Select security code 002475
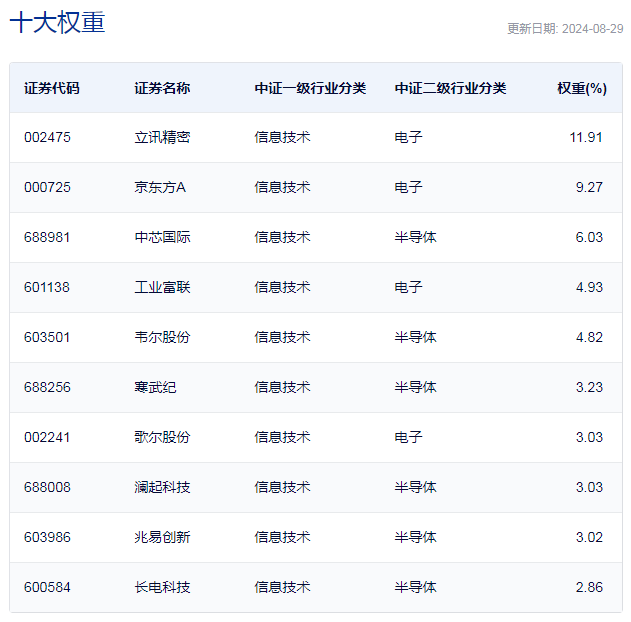 [x=47, y=137]
